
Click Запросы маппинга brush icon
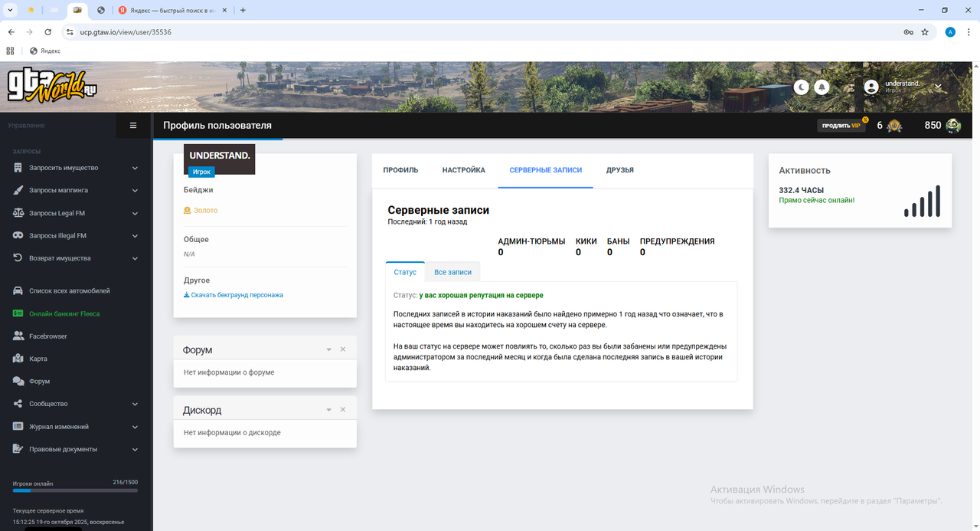[18, 190]
